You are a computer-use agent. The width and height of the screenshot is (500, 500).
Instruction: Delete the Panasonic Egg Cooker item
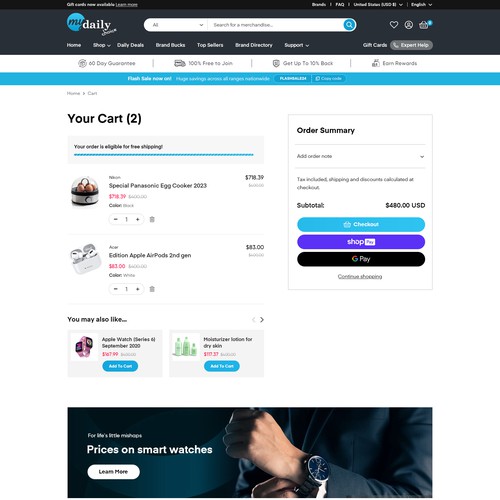(152, 219)
